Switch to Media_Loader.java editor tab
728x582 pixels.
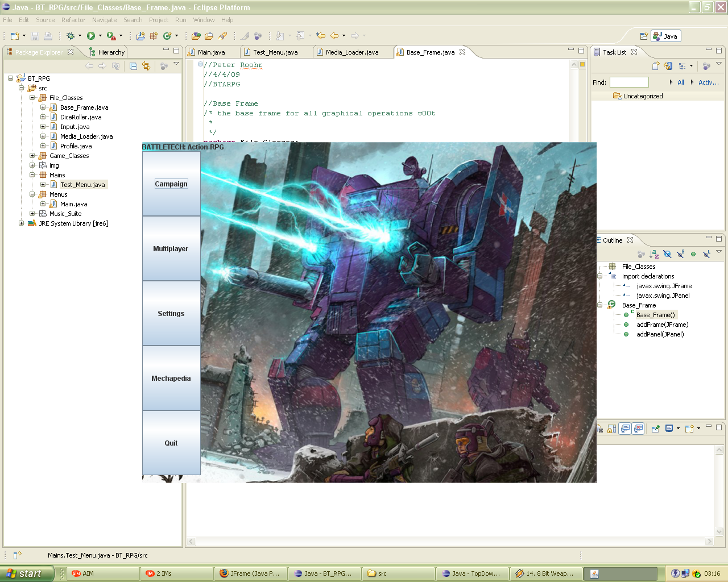(352, 52)
